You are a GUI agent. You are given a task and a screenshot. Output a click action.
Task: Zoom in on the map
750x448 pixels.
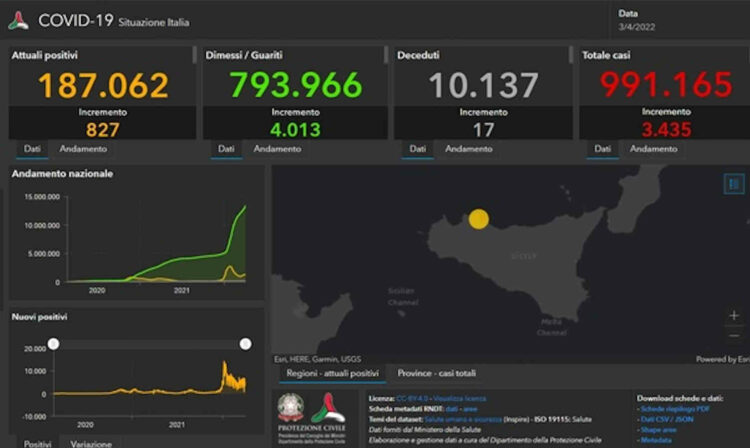pyautogui.click(x=734, y=316)
